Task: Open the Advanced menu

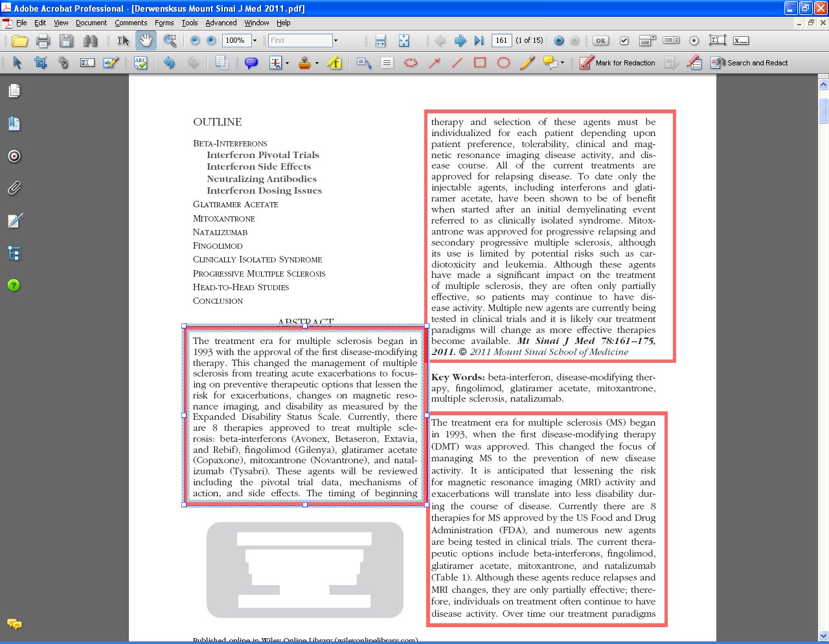Action: click(x=221, y=23)
